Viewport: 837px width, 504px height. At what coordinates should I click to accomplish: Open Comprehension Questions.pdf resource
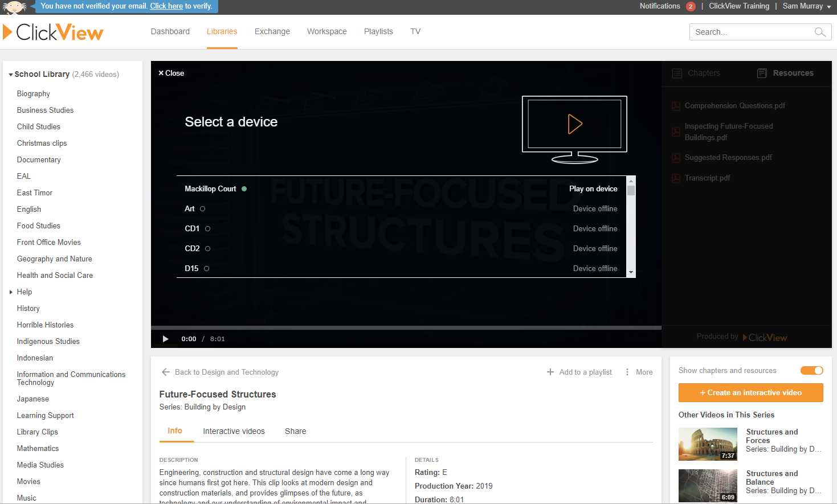pyautogui.click(x=734, y=105)
